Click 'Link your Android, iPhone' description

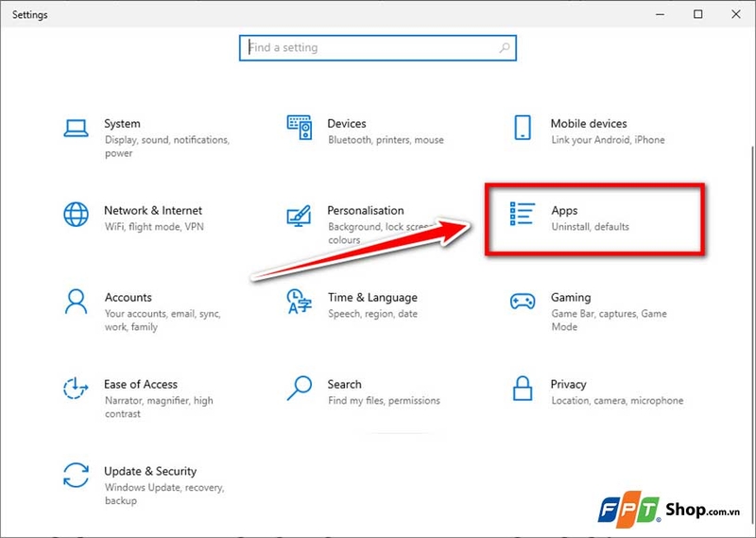608,140
